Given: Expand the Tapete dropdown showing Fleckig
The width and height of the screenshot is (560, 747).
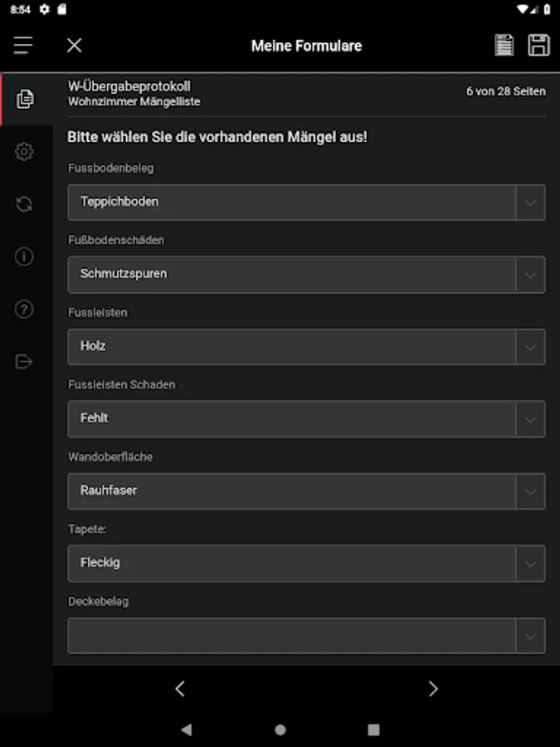Looking at the screenshot, I should coord(305,563).
